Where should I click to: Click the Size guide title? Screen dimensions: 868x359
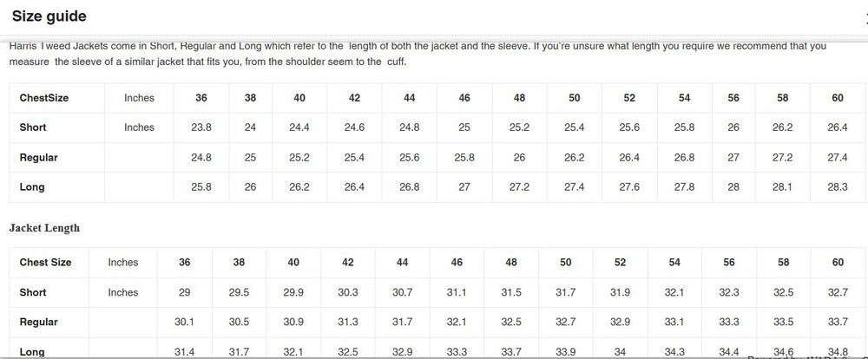pos(49,16)
